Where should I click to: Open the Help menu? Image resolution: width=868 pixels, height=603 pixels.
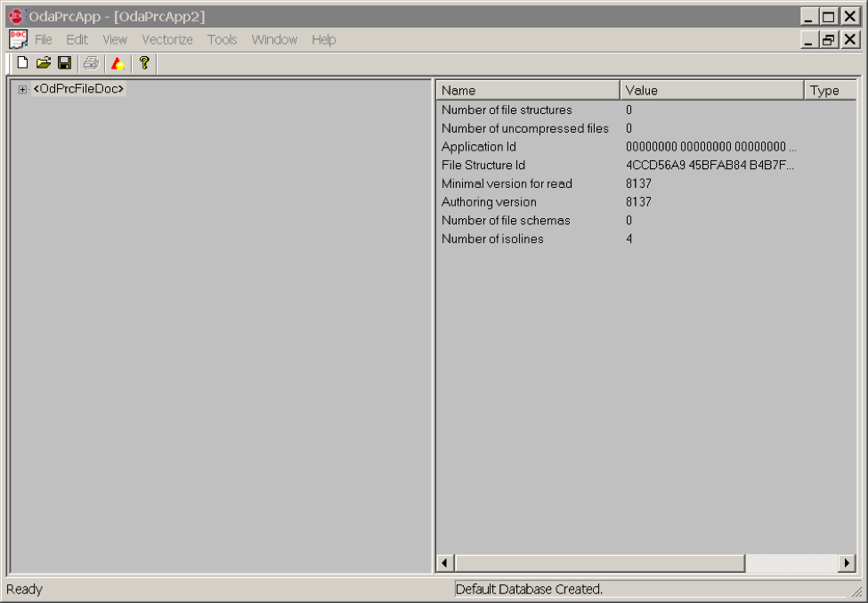(x=324, y=40)
